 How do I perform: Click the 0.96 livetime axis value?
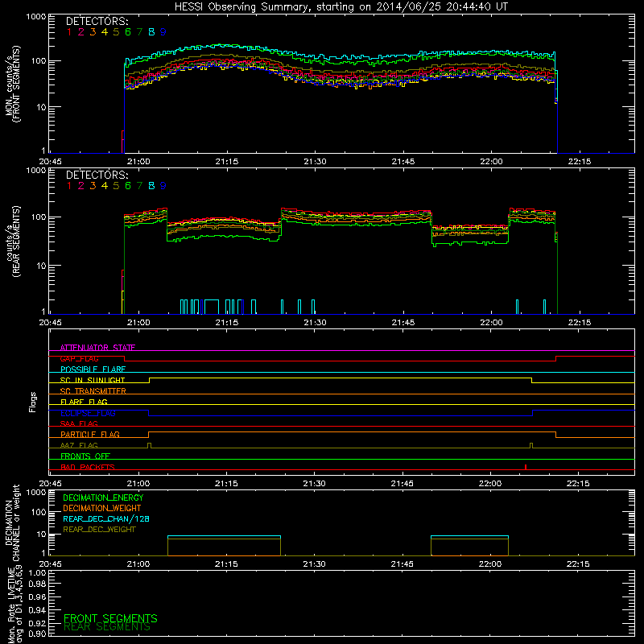click(37, 597)
